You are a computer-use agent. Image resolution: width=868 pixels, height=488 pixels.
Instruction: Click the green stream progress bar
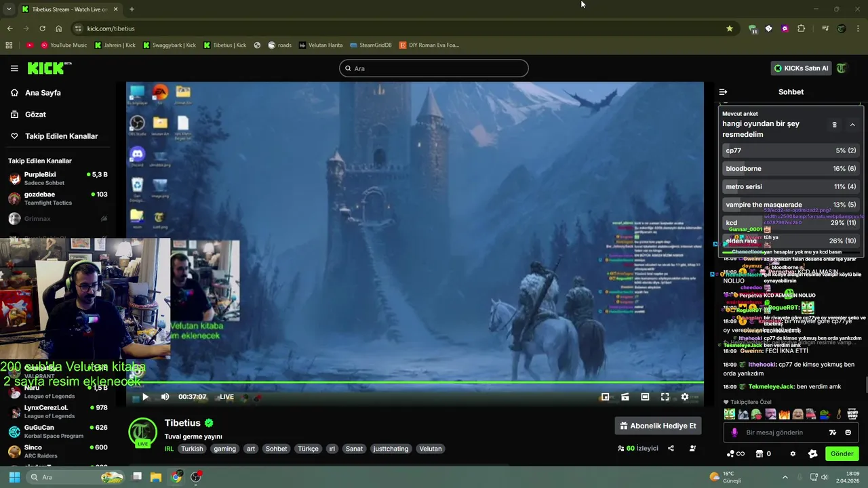(x=415, y=384)
